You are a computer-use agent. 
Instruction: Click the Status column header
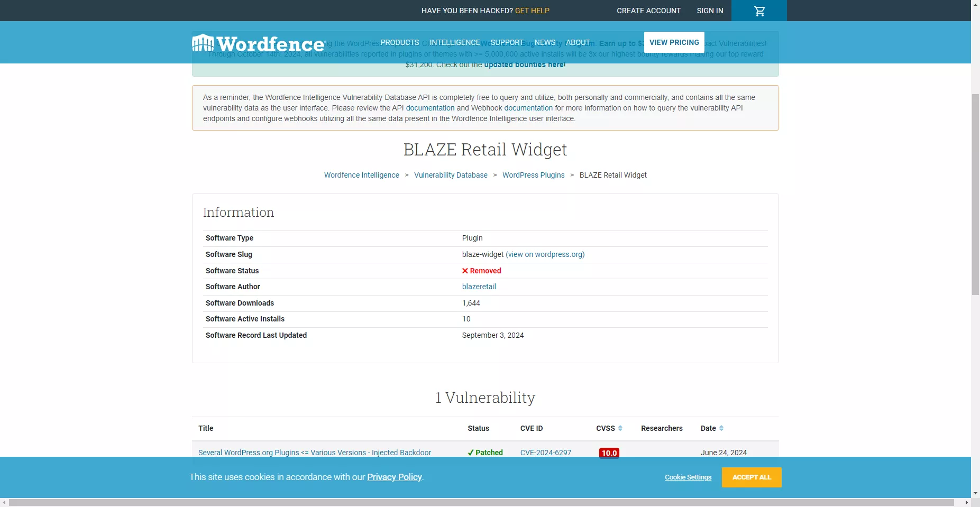(x=478, y=428)
